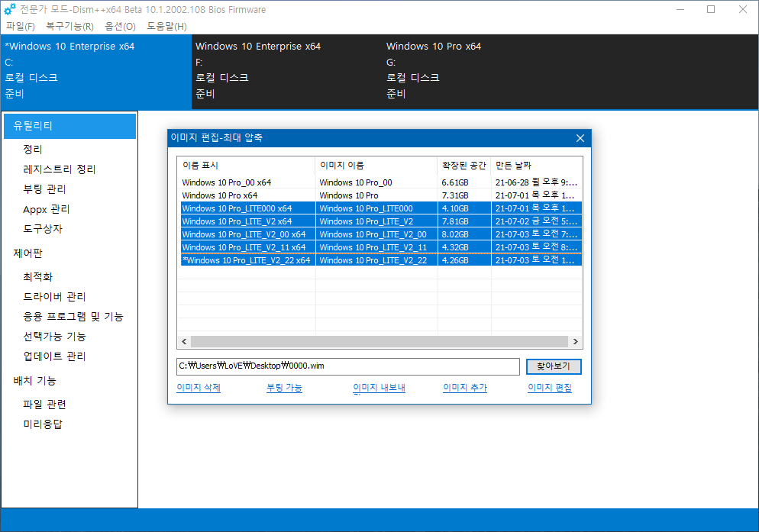759x532 pixels.
Task: Open the 옵션(O) menu
Action: click(120, 26)
